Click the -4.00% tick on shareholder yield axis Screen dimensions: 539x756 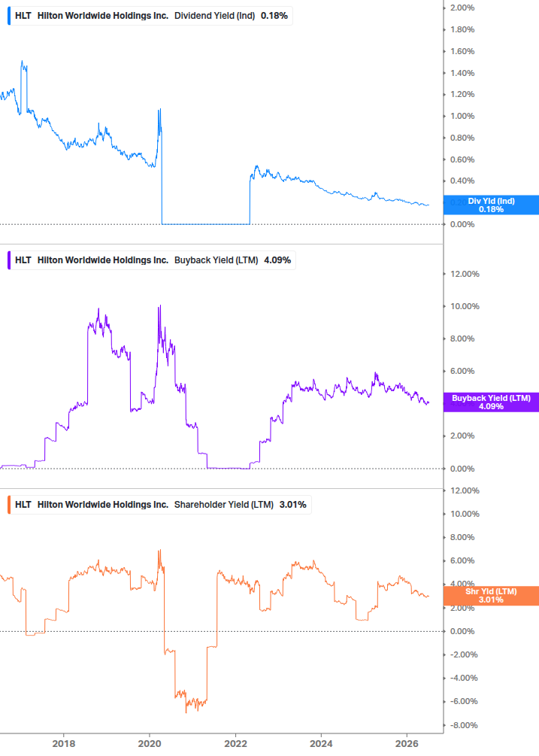(464, 678)
